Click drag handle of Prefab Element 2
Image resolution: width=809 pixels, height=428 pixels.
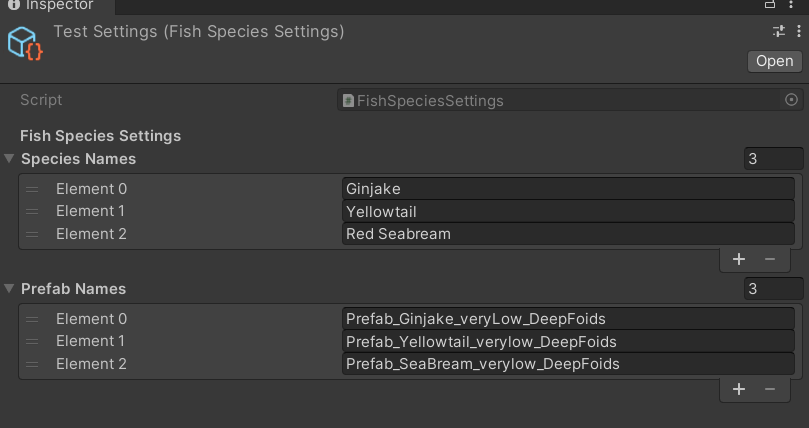coord(32,364)
